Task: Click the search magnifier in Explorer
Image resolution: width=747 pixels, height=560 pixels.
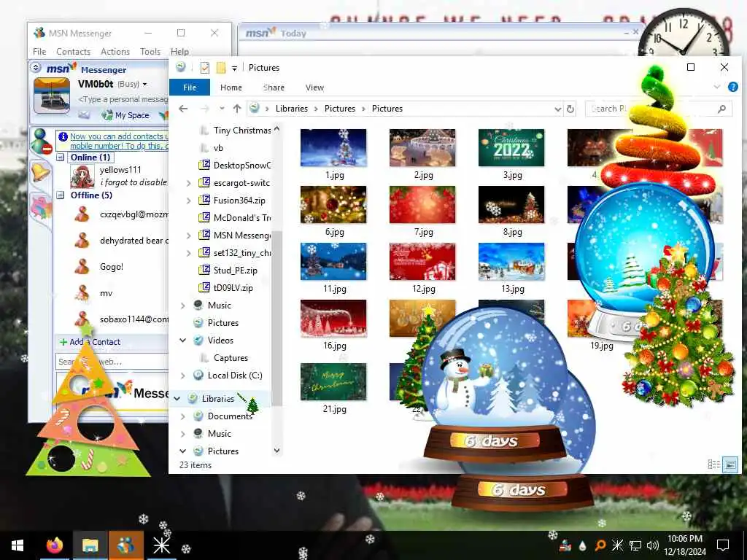Action: click(721, 109)
